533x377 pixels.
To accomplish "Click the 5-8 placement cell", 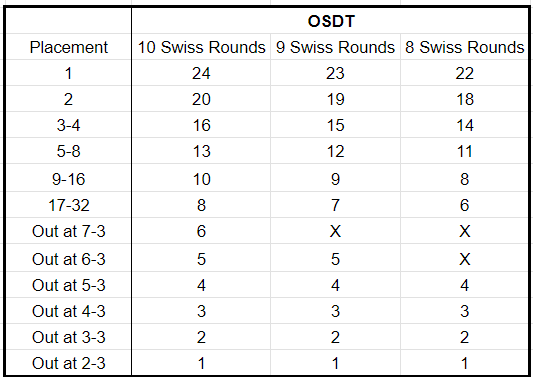I will click(x=68, y=151).
